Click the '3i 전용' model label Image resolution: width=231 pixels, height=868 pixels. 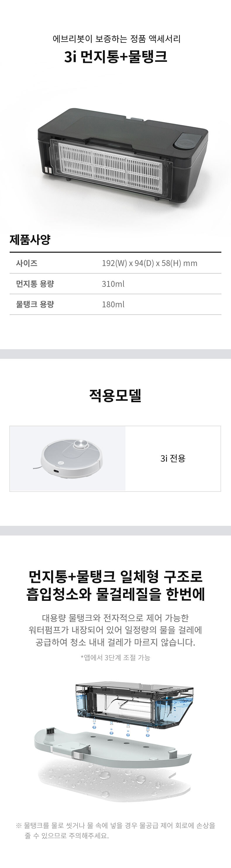[173, 458]
